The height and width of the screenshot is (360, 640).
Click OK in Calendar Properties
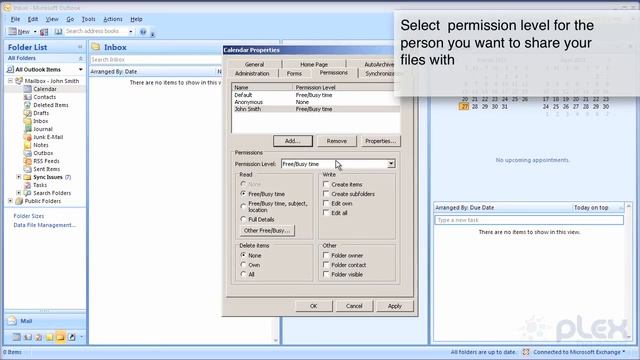click(x=313, y=306)
